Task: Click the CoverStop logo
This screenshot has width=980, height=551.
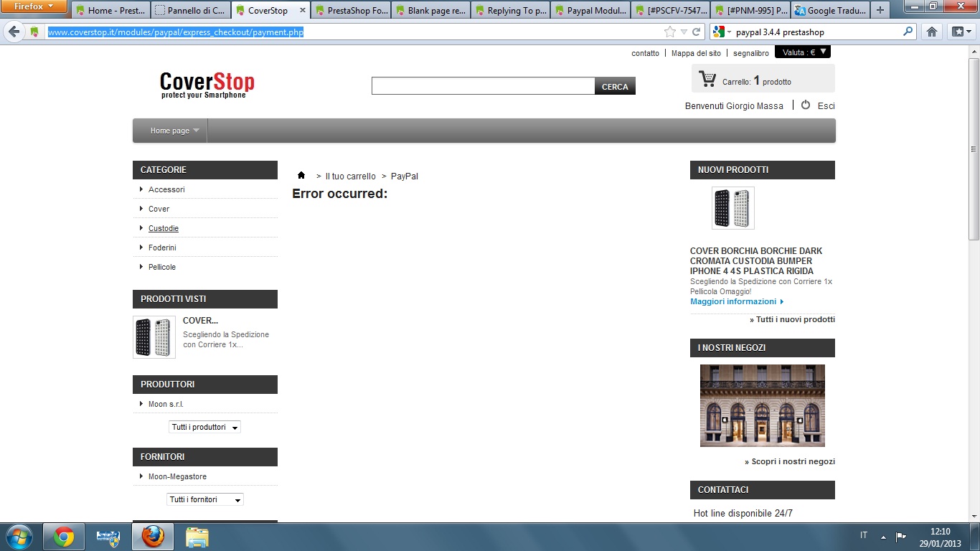Action: [x=207, y=85]
